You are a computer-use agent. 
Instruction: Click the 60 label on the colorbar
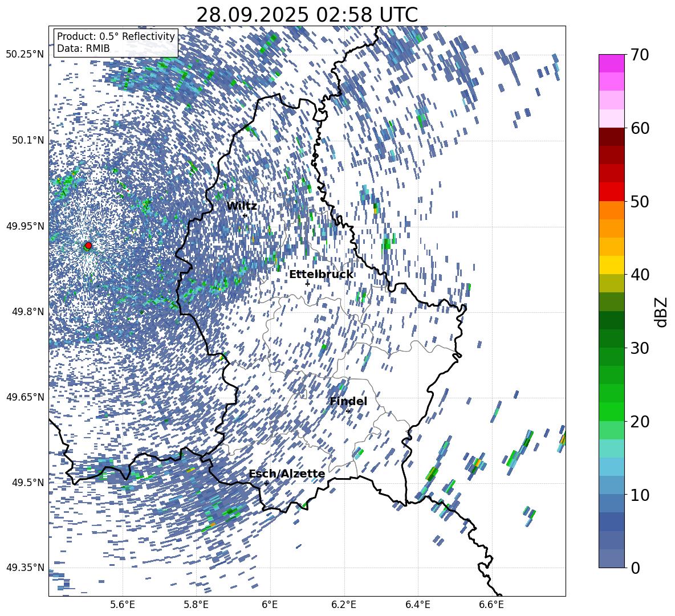(x=640, y=128)
